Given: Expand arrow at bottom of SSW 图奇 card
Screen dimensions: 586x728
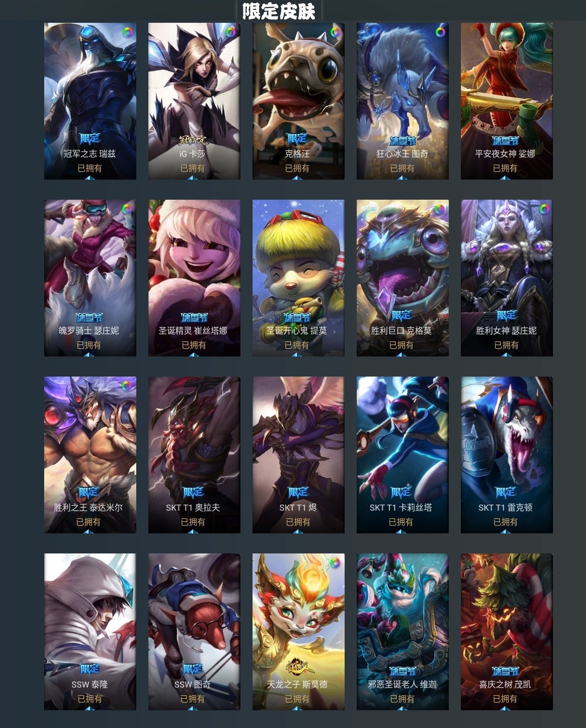Looking at the screenshot, I should pyautogui.click(x=193, y=708).
